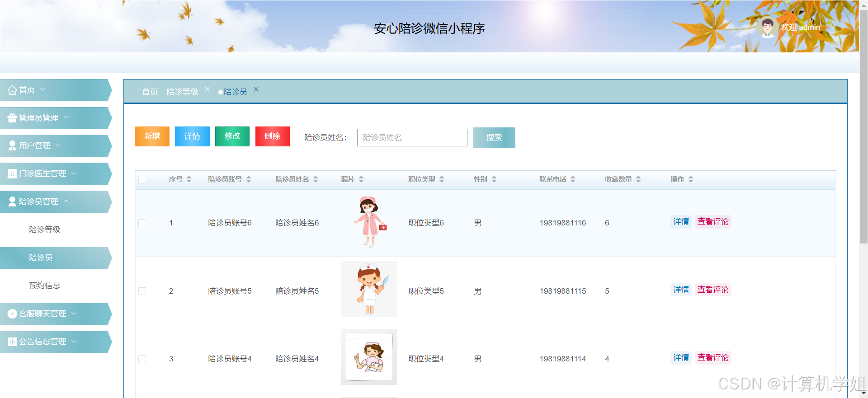Switch to the 陪诊等级 tab
The width and height of the screenshot is (868, 398).
tap(183, 92)
